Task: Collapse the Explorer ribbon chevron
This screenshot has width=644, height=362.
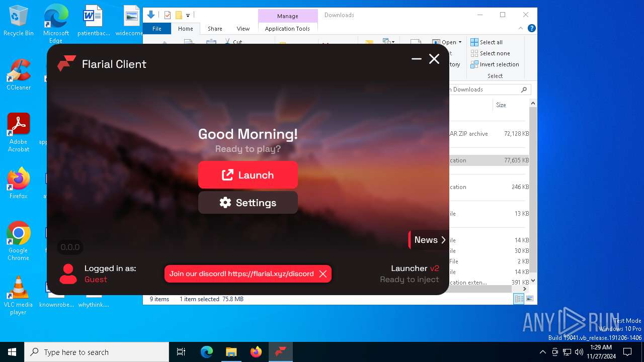Action: click(521, 29)
